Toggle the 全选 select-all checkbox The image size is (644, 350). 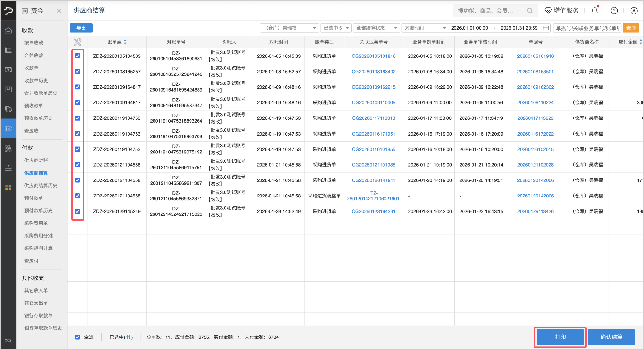coord(77,337)
